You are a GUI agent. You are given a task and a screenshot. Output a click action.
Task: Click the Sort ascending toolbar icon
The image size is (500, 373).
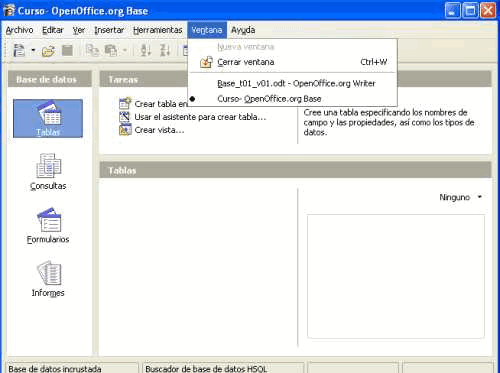click(x=146, y=50)
